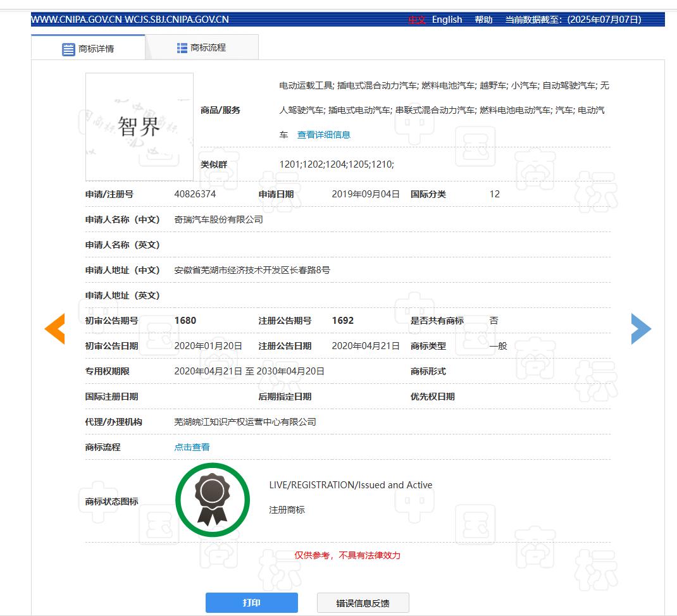Click registration announcement issue 1692
This screenshot has height=616, width=677.
click(343, 321)
